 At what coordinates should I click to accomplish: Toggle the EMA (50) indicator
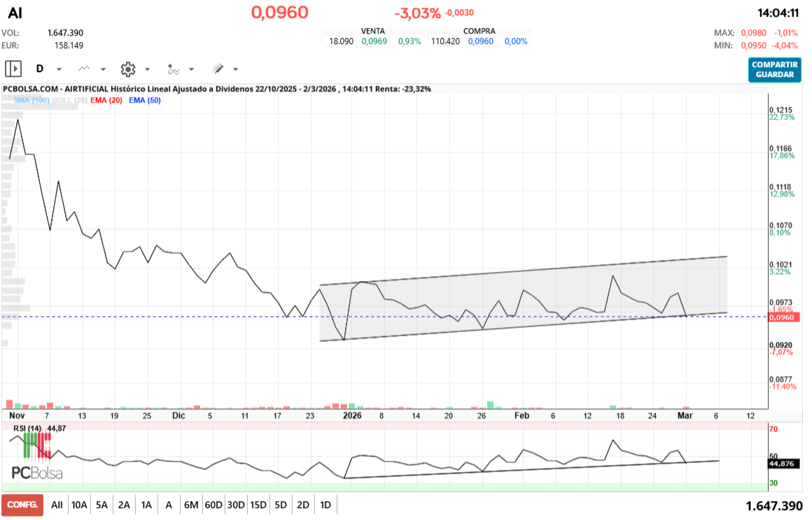(145, 100)
